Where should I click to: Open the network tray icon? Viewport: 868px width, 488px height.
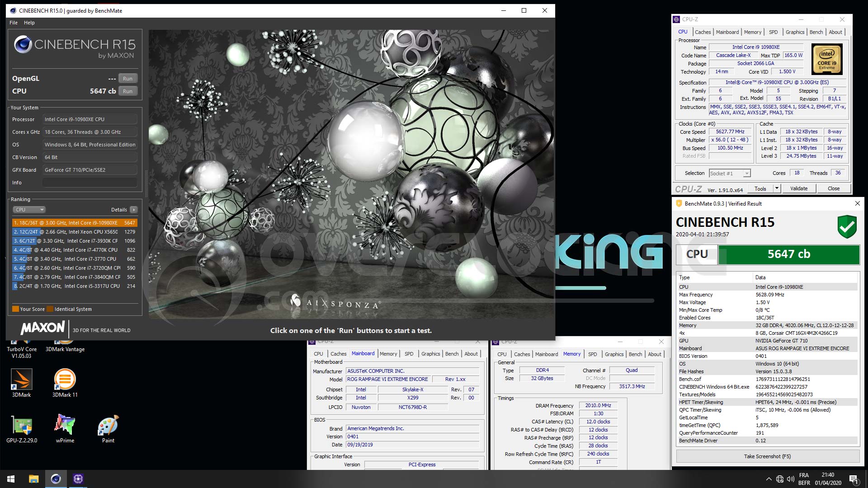tap(780, 479)
